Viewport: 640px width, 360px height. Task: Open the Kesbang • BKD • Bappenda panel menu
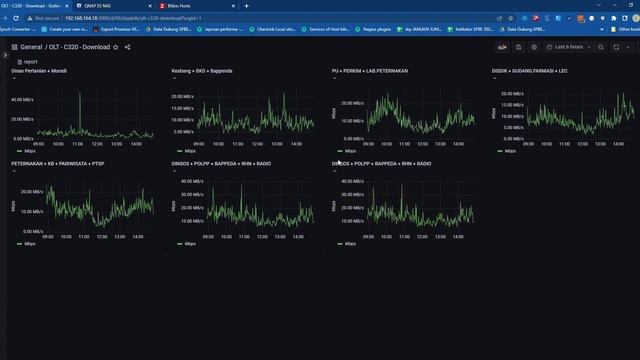tap(174, 78)
